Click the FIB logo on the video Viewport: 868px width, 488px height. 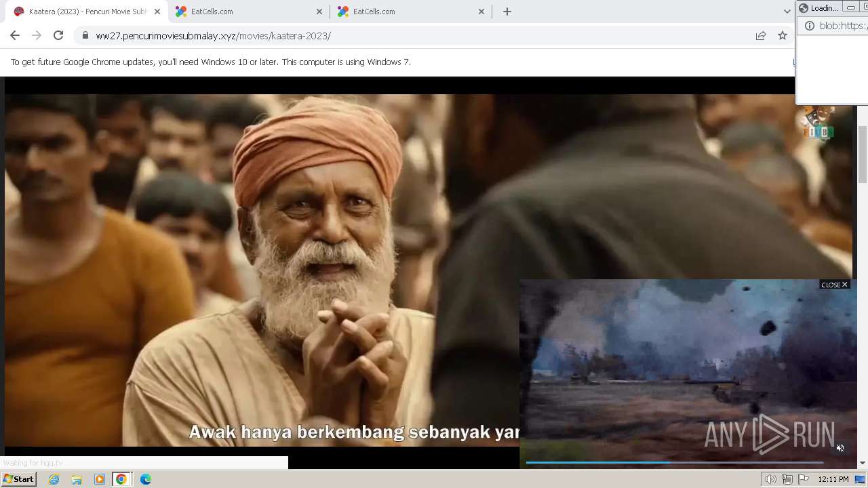[817, 123]
